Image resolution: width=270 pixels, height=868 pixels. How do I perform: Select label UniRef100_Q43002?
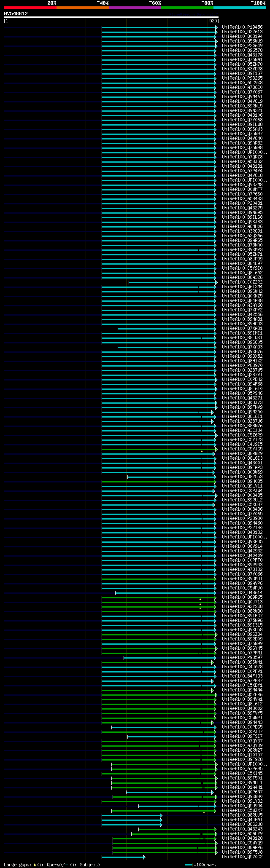click(242, 708)
